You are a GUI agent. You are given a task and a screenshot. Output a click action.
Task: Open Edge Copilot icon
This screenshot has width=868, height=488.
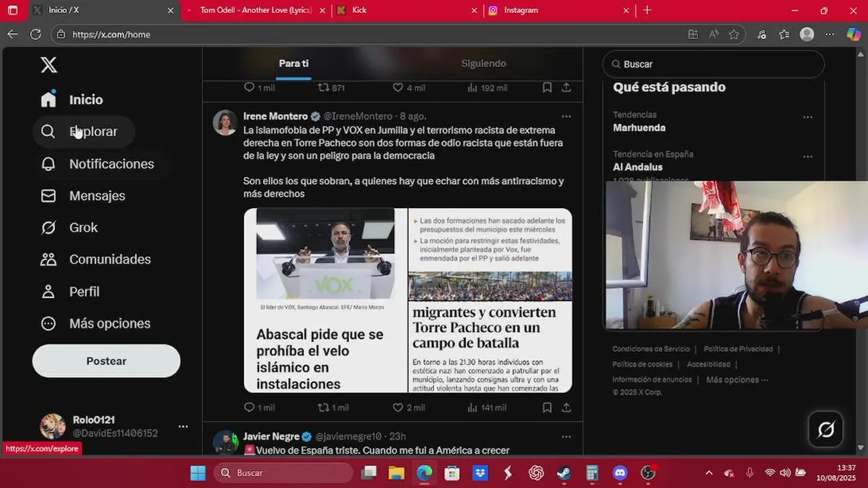pos(854,34)
